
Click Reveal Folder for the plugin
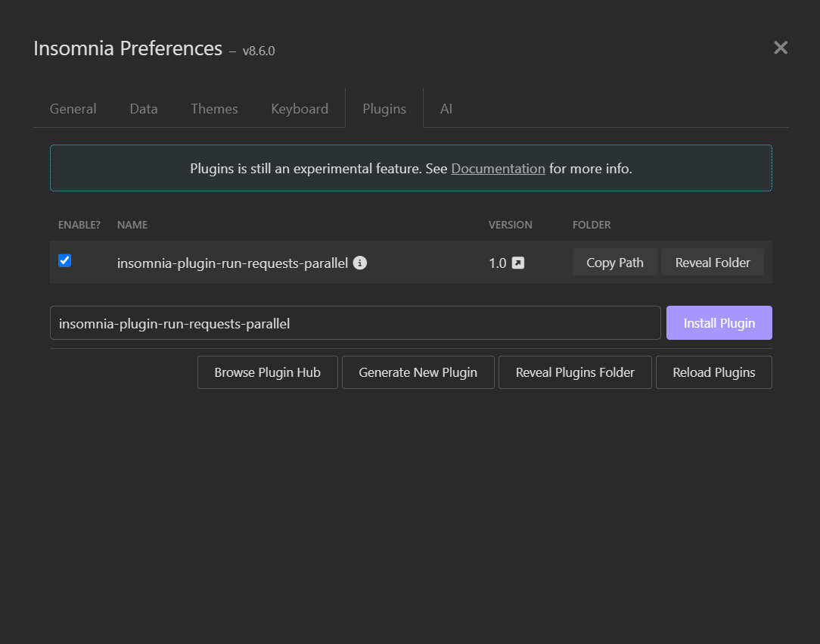pos(713,262)
